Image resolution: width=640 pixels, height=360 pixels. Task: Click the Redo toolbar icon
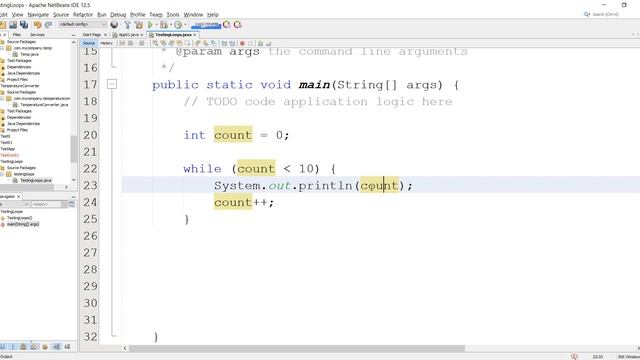tap(48, 25)
